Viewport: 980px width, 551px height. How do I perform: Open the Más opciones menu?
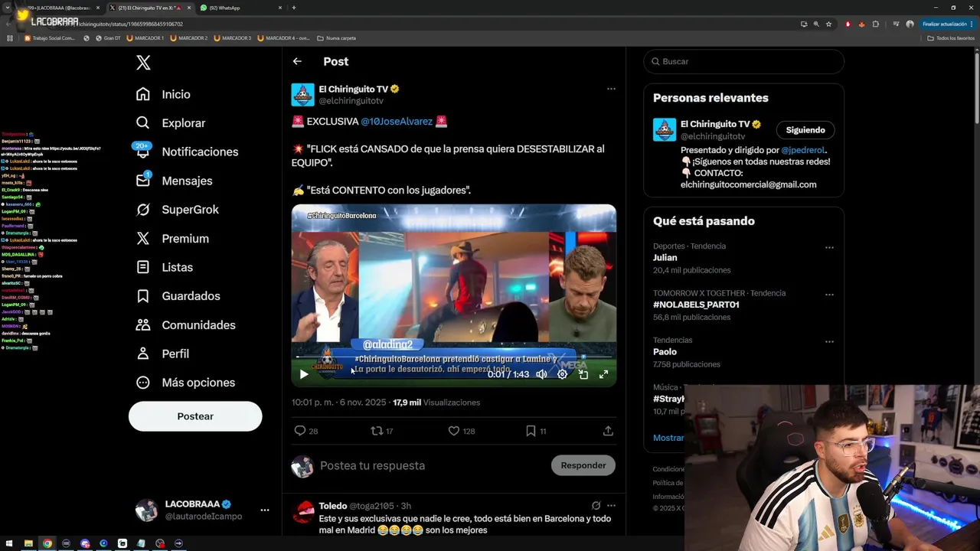185,383
